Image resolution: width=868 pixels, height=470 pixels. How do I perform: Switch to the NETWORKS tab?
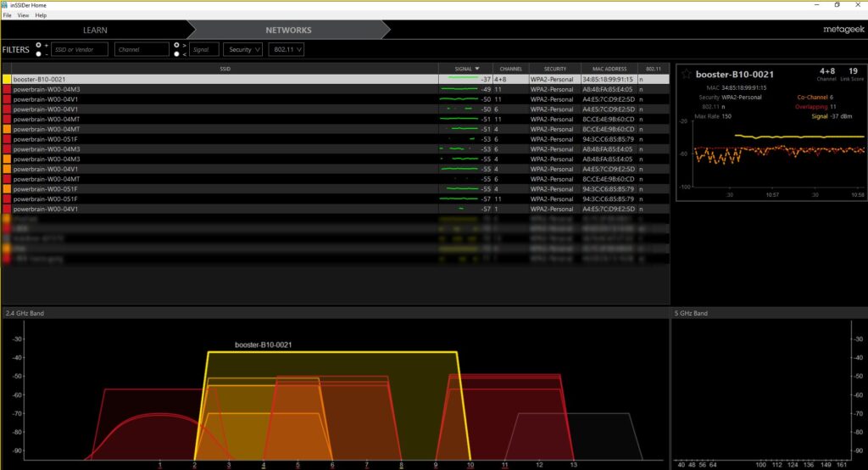tap(288, 30)
